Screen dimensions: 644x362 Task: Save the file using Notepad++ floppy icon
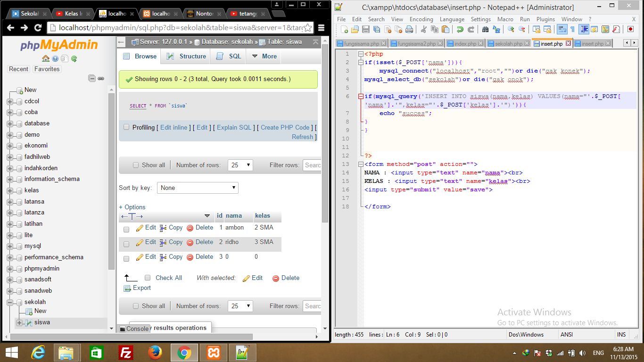pyautogui.click(x=365, y=29)
